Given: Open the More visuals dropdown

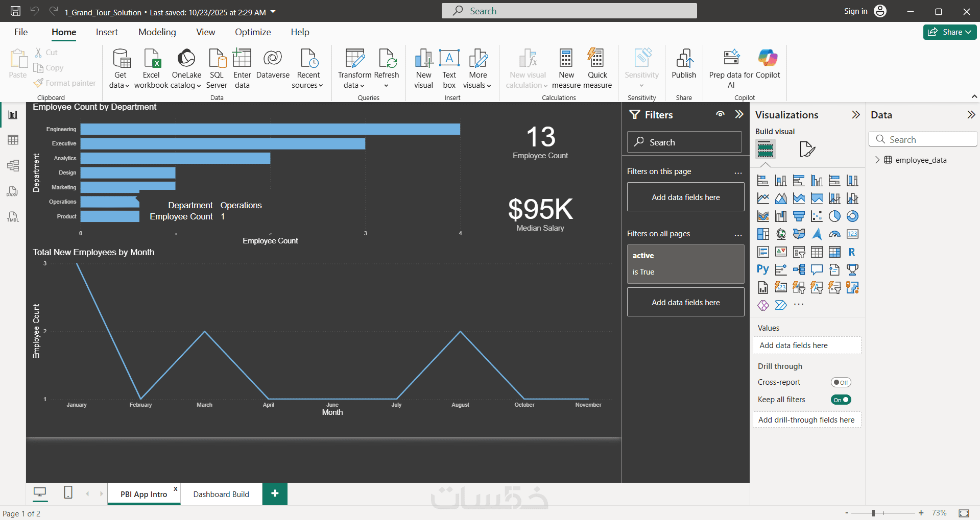Looking at the screenshot, I should coord(477,80).
